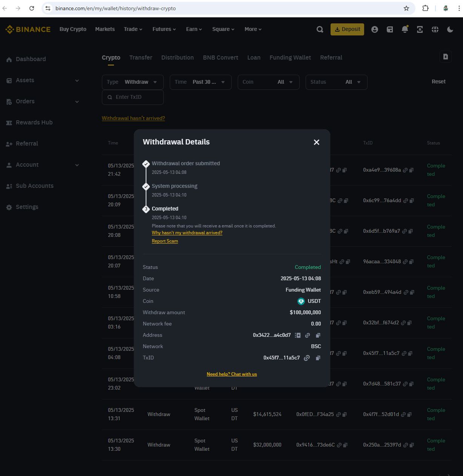Viewport: 463px width, 476px height.
Task: Open link for TxID 0x6c99...76a4dd
Action: [x=406, y=201]
